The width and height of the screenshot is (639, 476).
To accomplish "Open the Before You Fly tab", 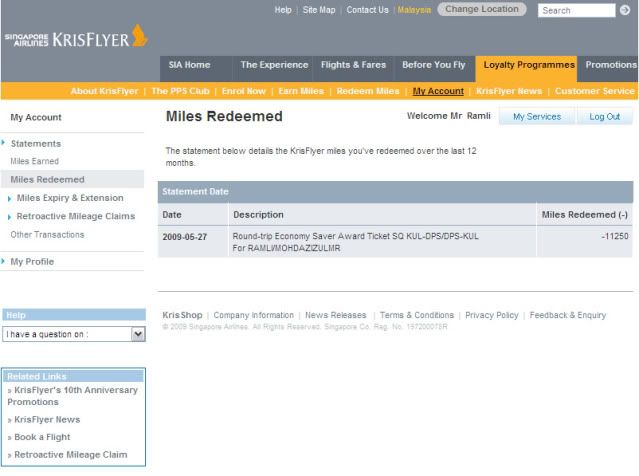I will 434,65.
